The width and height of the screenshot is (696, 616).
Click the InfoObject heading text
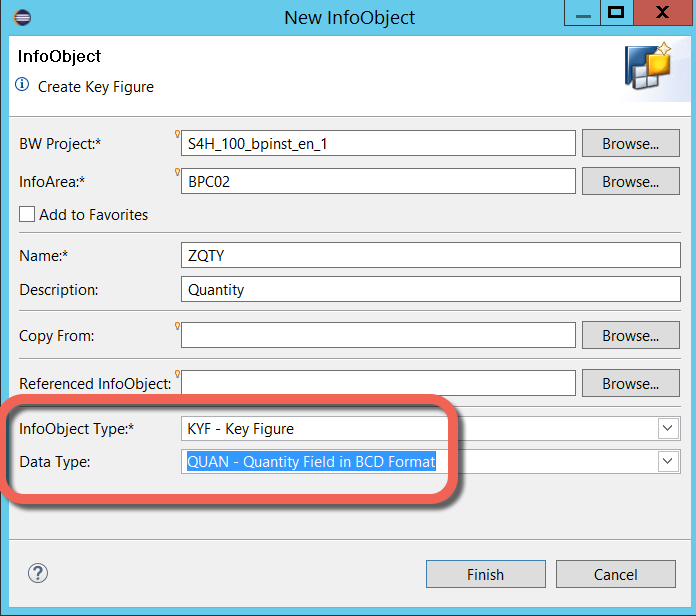pyautogui.click(x=59, y=56)
